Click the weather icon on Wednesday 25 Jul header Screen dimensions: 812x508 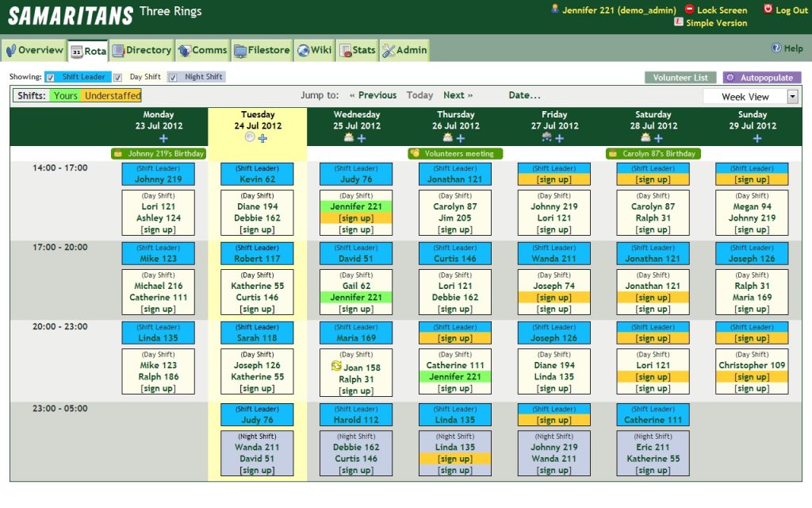[x=347, y=137]
